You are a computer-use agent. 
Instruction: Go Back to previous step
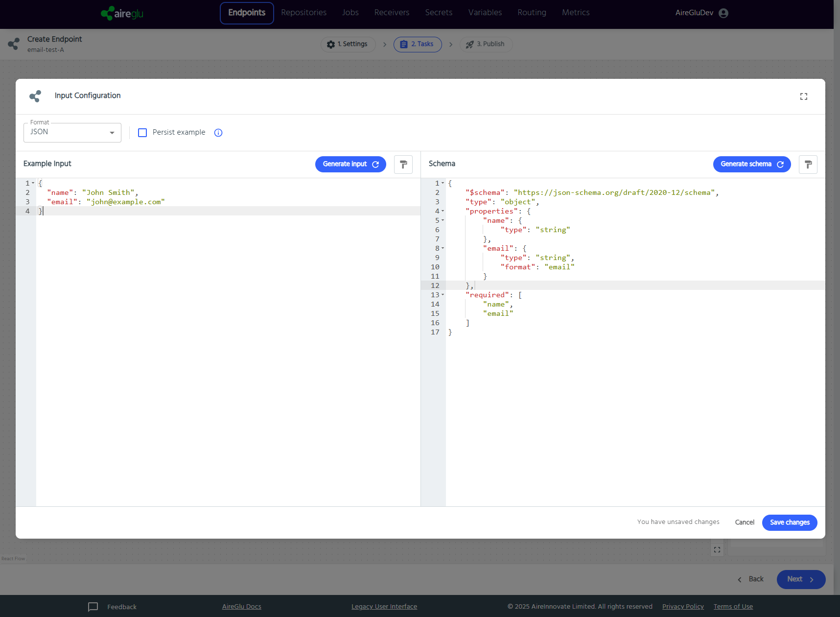coord(751,579)
